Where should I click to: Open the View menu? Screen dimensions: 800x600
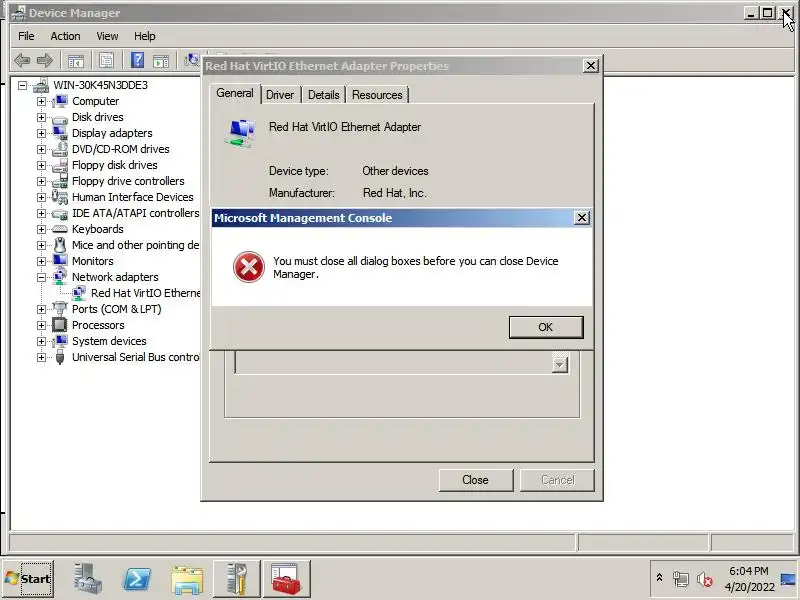click(x=107, y=36)
